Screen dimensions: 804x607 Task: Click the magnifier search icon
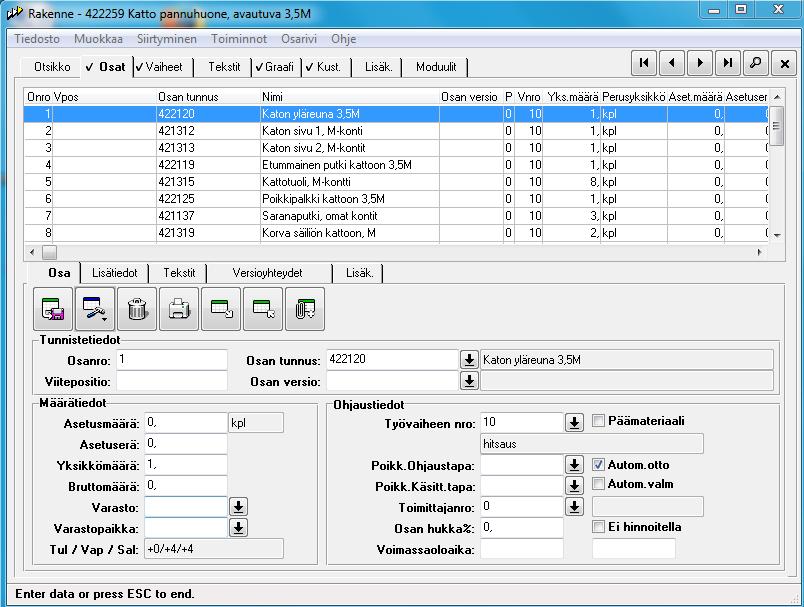(x=755, y=64)
